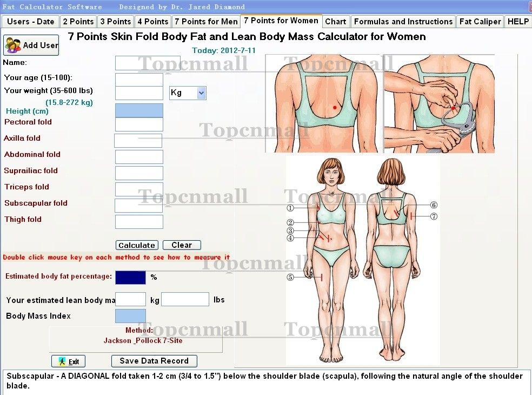Click the lean body mass lbs field

coord(185,299)
